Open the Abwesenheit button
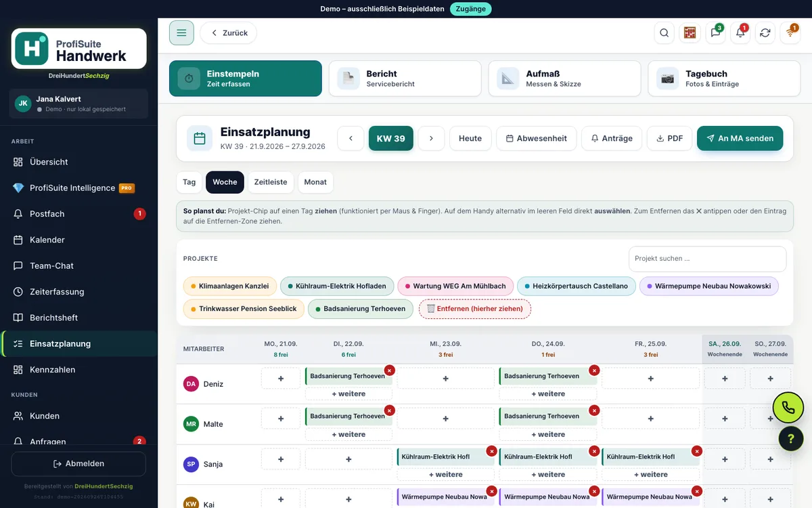 pyautogui.click(x=537, y=138)
